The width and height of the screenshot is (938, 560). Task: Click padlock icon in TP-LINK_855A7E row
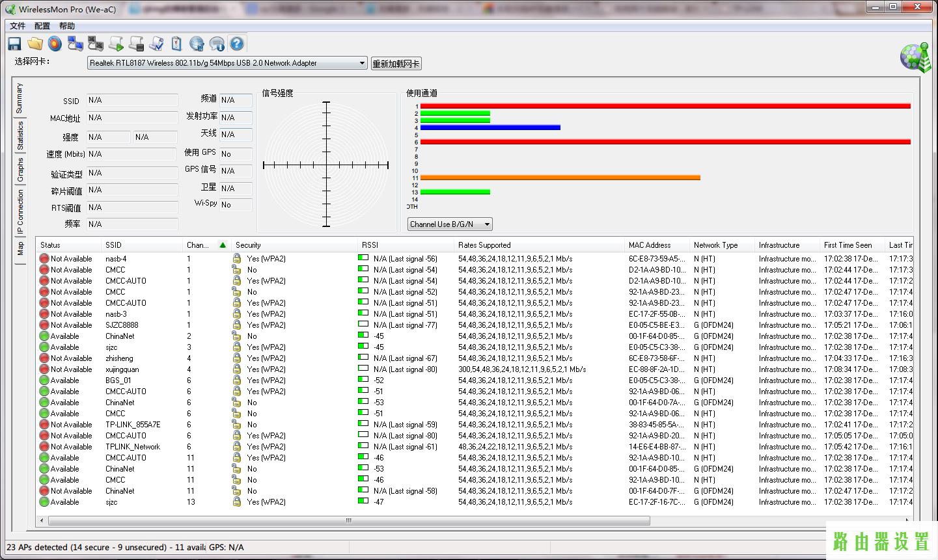tap(237, 425)
